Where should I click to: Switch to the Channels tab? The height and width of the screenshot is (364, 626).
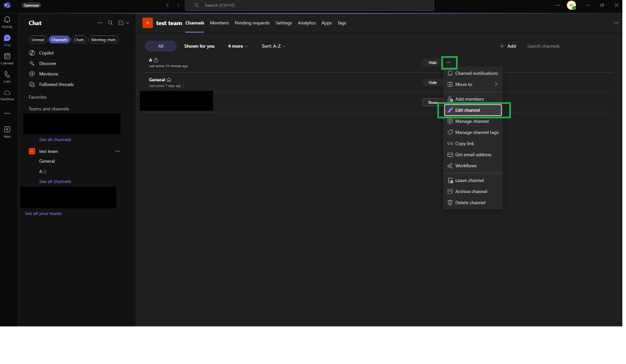[195, 23]
